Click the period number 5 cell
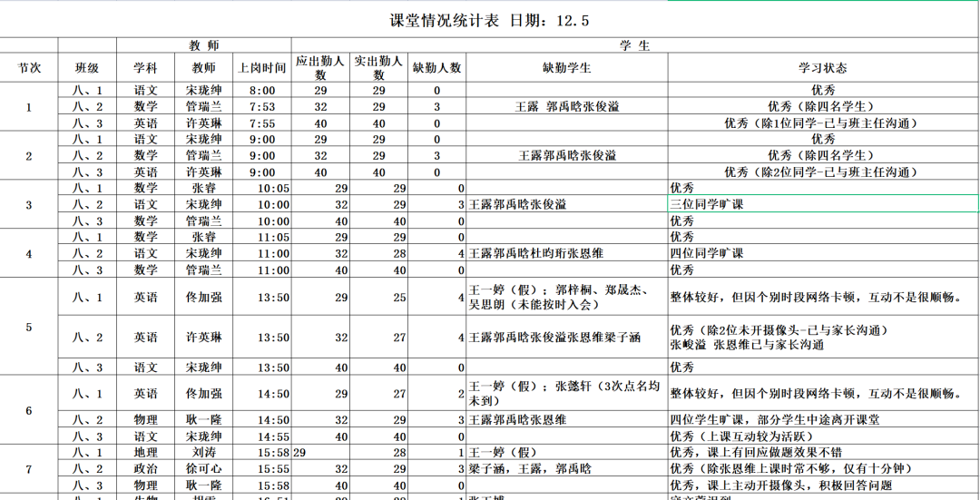The image size is (980, 500). pyautogui.click(x=29, y=327)
